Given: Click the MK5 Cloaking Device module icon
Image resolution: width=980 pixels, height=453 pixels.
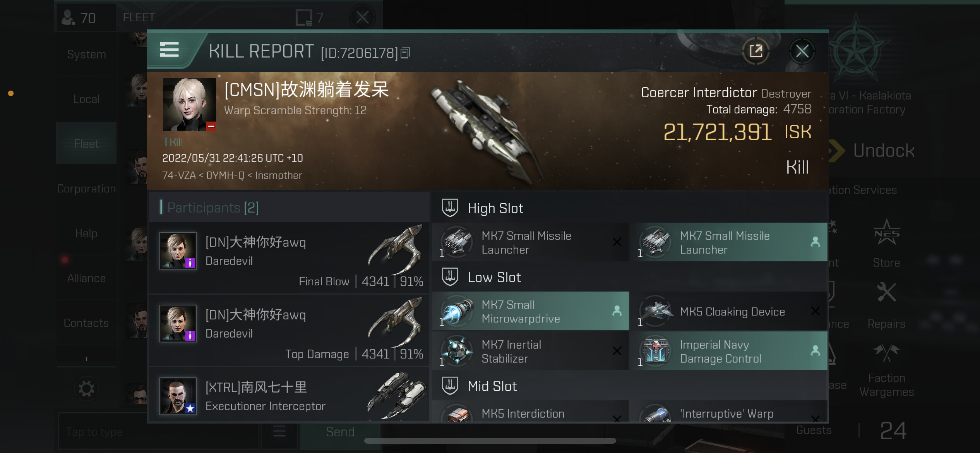Looking at the screenshot, I should point(656,311).
